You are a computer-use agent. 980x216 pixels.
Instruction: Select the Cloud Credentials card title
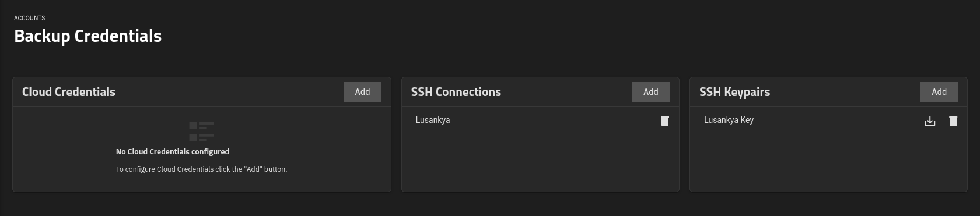point(69,92)
